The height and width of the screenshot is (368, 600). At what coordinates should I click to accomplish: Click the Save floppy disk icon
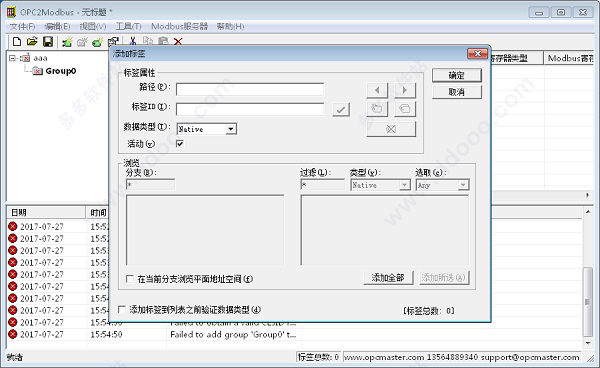pos(48,41)
